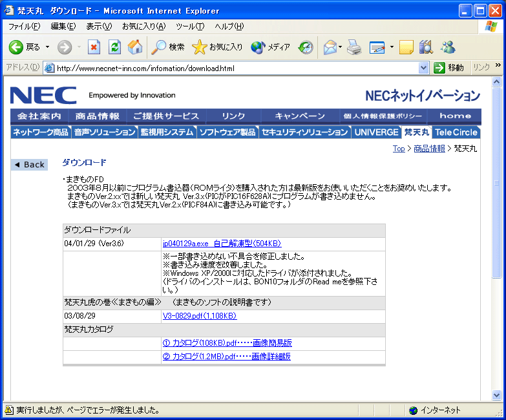Download jp040129a.exe self-extracting file link

(x=222, y=244)
